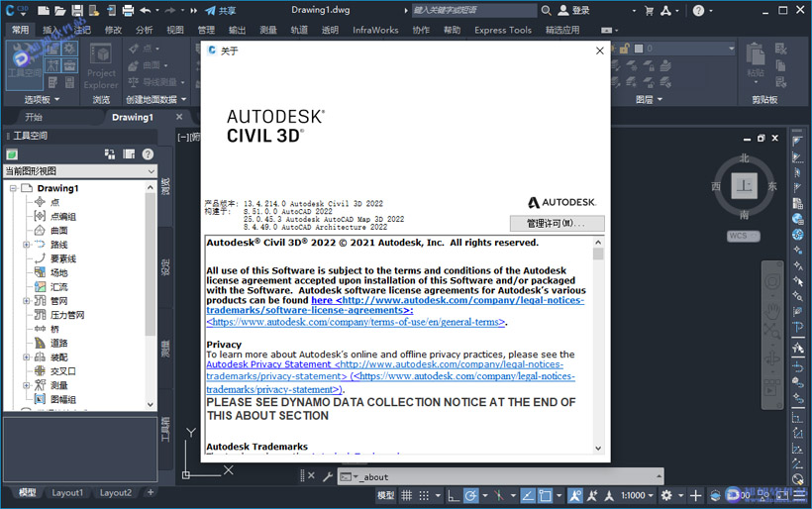This screenshot has width=812, height=509.
Task: Select the 点 tree item
Action: click(54, 202)
